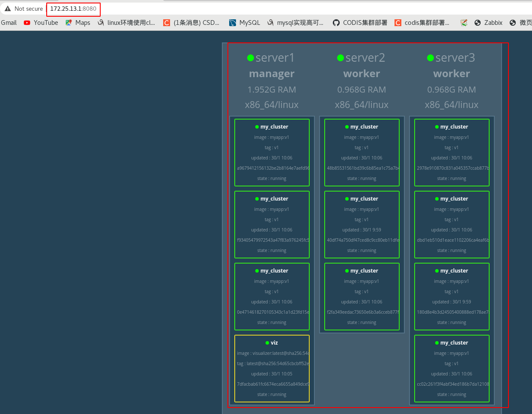The height and width of the screenshot is (414, 532).
Task: Open the 微页 bookmark
Action: 520,23
